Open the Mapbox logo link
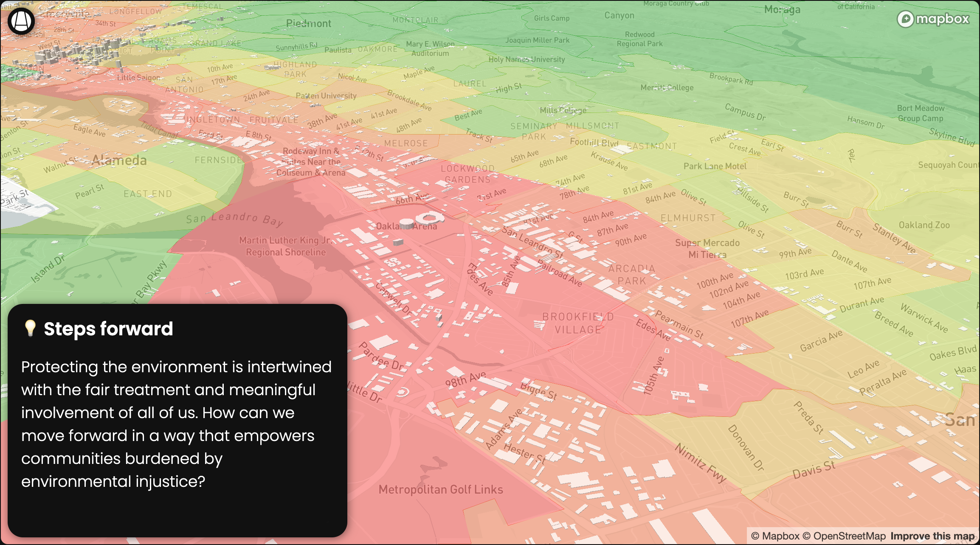The image size is (980, 545). click(x=933, y=19)
